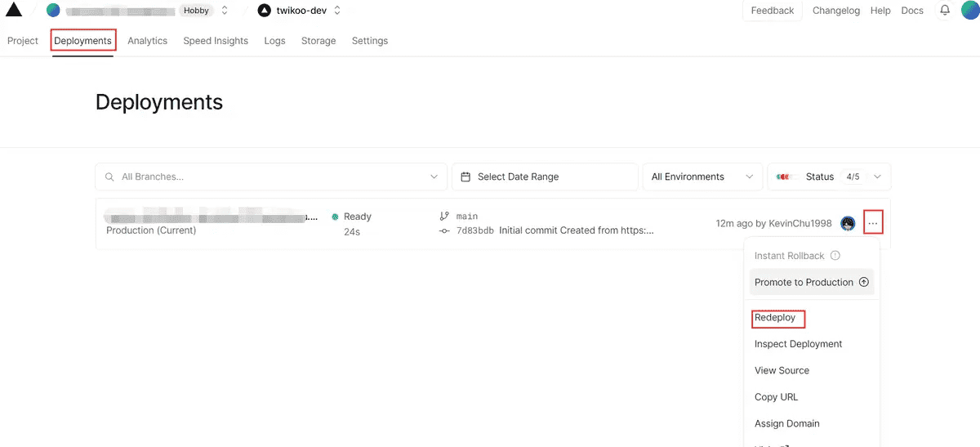Viewport: 980px width, 447px height.
Task: Select Redeploy from the menu
Action: pyautogui.click(x=775, y=318)
